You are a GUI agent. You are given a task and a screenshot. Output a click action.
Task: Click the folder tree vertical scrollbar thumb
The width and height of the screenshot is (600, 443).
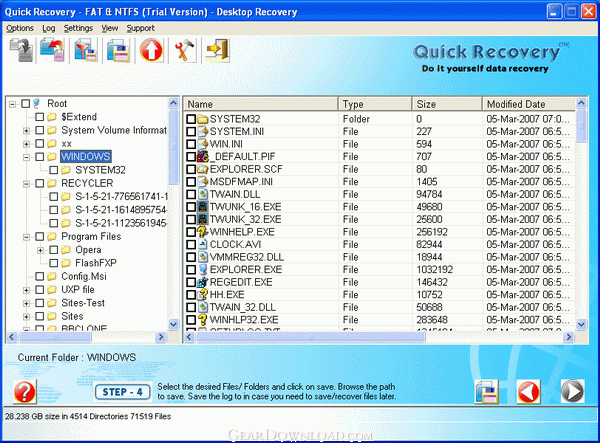click(173, 146)
